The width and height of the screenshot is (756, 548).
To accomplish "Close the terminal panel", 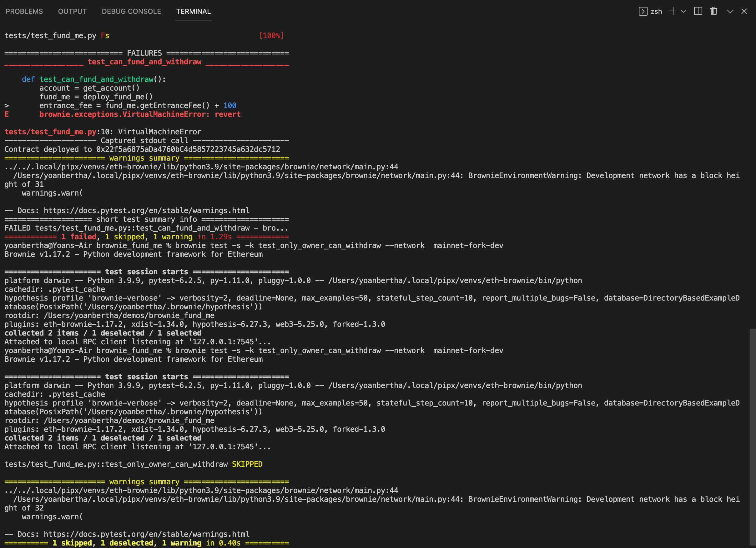I will coord(744,11).
